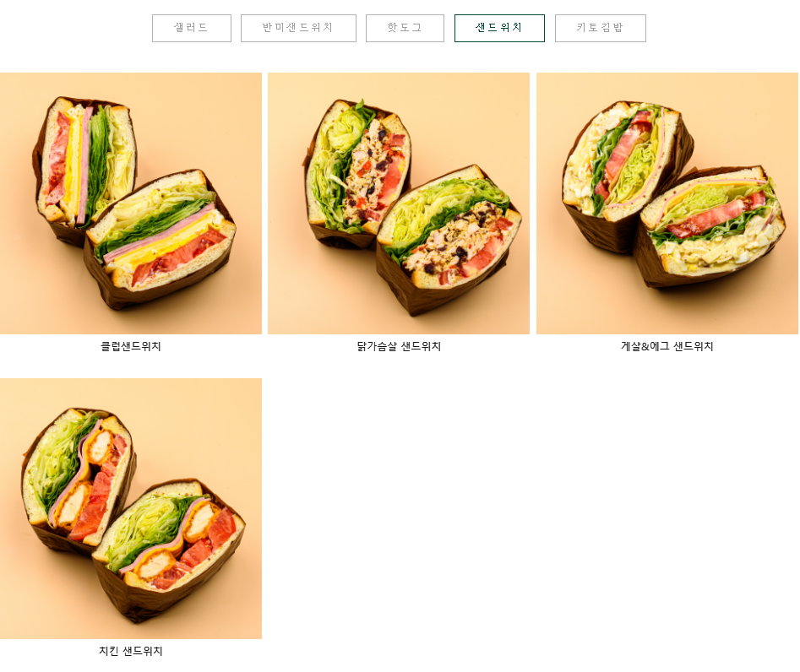
Task: Open the 클럽샌드위치 product photo
Action: (x=131, y=203)
